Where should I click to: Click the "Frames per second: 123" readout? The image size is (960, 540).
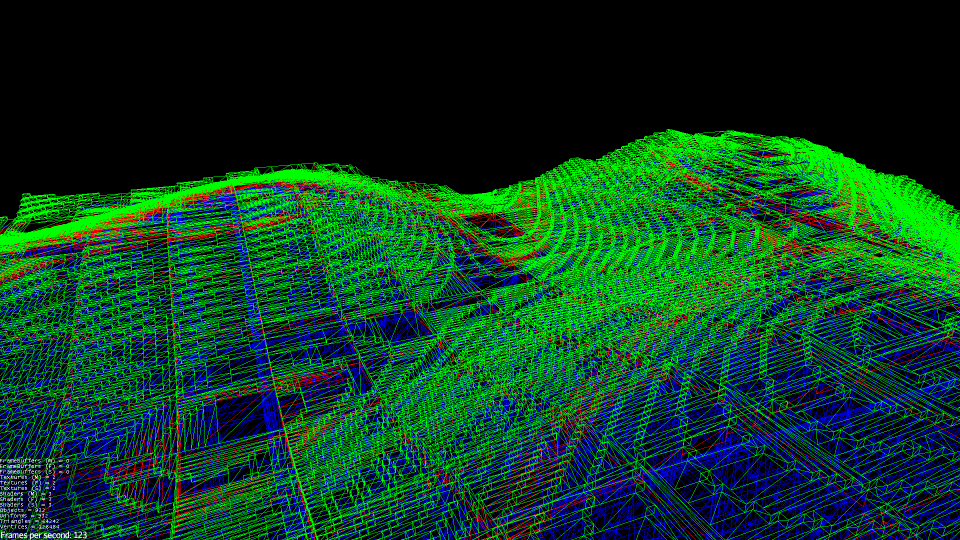pyautogui.click(x=43, y=535)
